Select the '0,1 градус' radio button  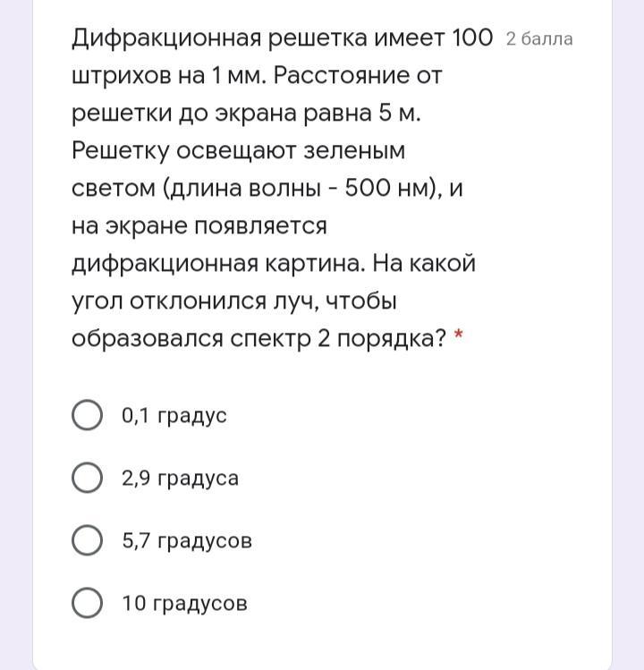(x=87, y=415)
